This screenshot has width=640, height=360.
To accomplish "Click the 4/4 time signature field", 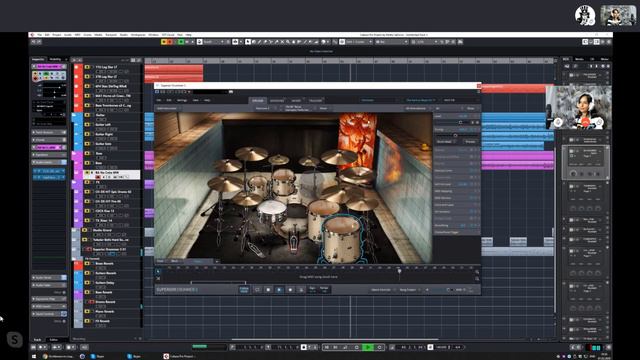I will pos(458,347).
